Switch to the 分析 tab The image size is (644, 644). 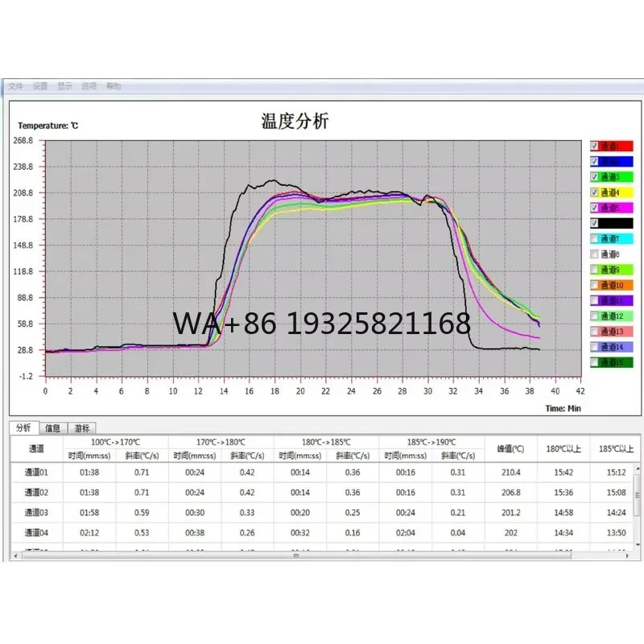coord(24,427)
